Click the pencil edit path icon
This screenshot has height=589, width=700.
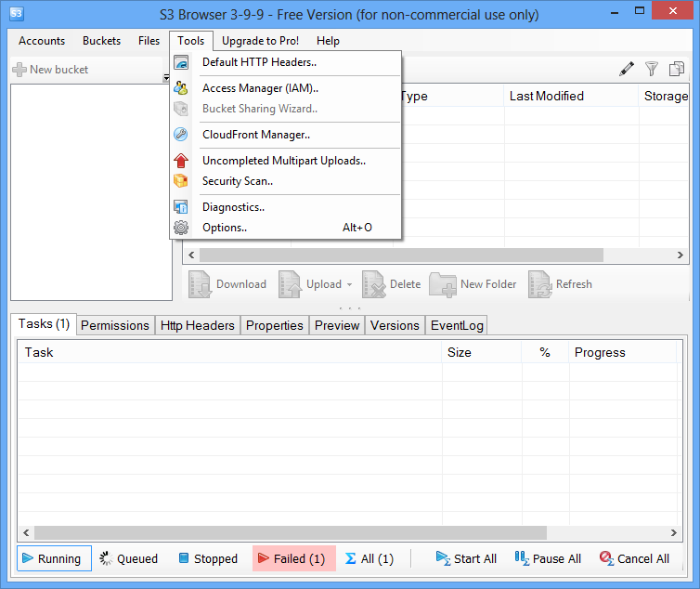627,69
